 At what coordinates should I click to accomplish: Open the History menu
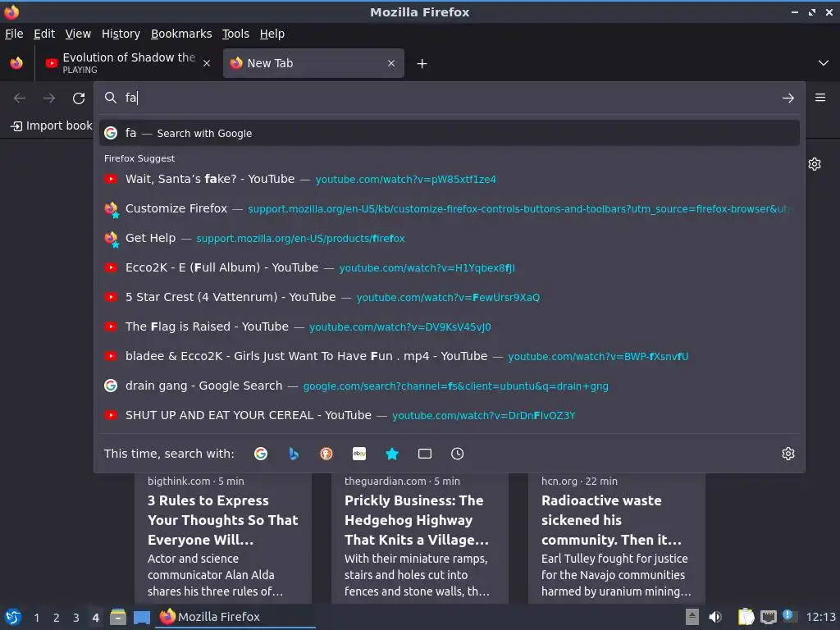click(121, 34)
